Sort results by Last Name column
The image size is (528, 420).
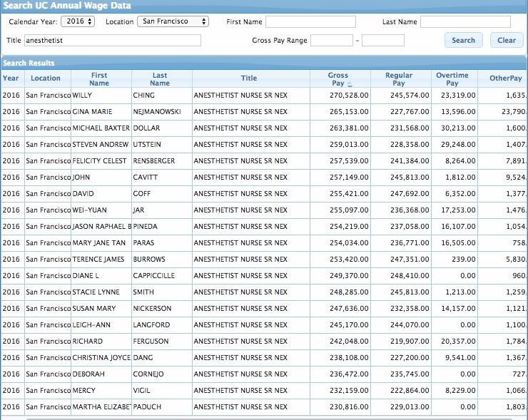[x=160, y=78]
